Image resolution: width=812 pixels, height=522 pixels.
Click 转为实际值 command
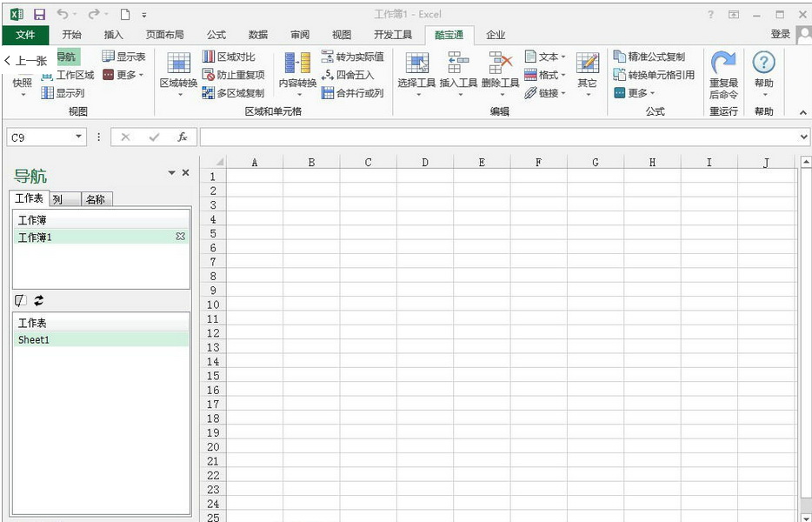click(353, 57)
